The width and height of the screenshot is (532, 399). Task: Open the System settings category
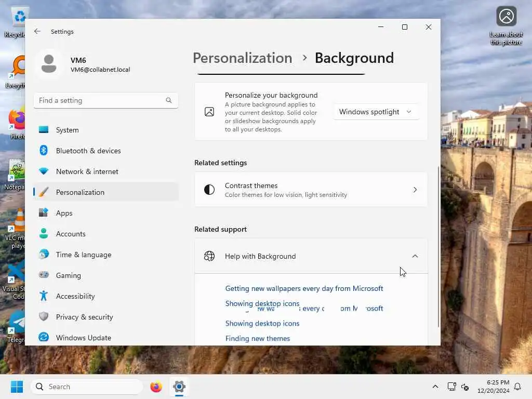click(106, 129)
